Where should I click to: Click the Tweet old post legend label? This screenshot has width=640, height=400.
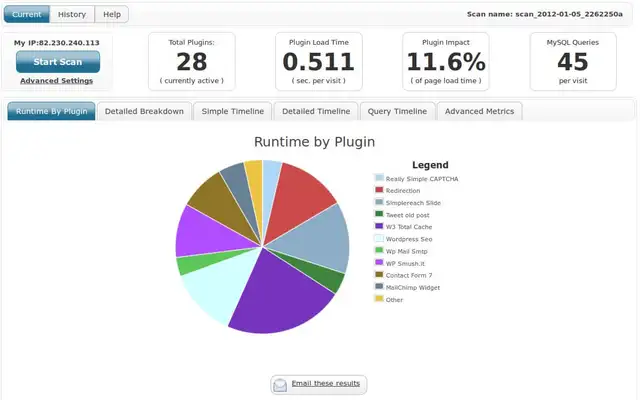click(407, 215)
